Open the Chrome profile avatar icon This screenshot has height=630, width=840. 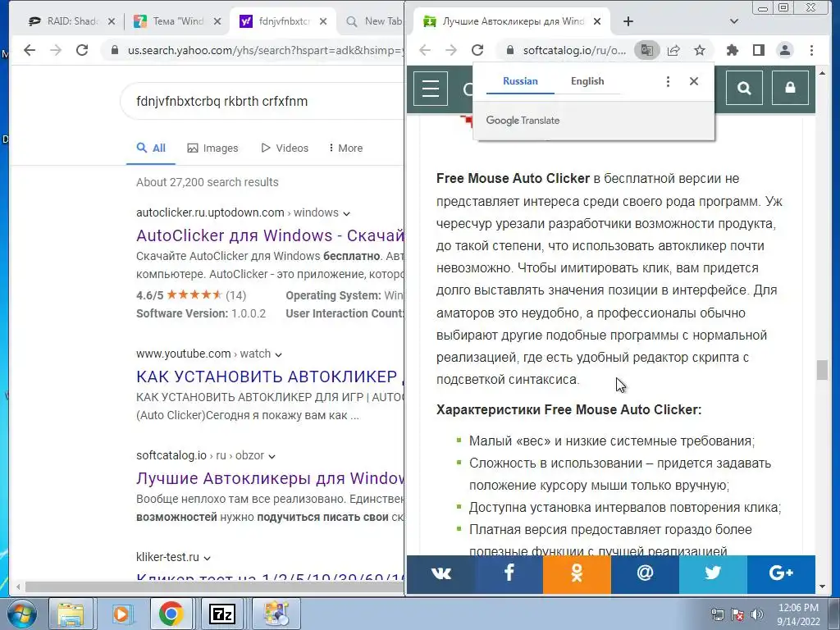click(x=785, y=50)
